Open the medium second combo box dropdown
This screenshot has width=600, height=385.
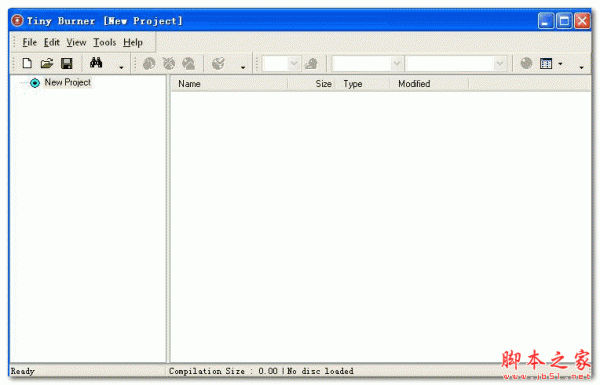tap(397, 64)
